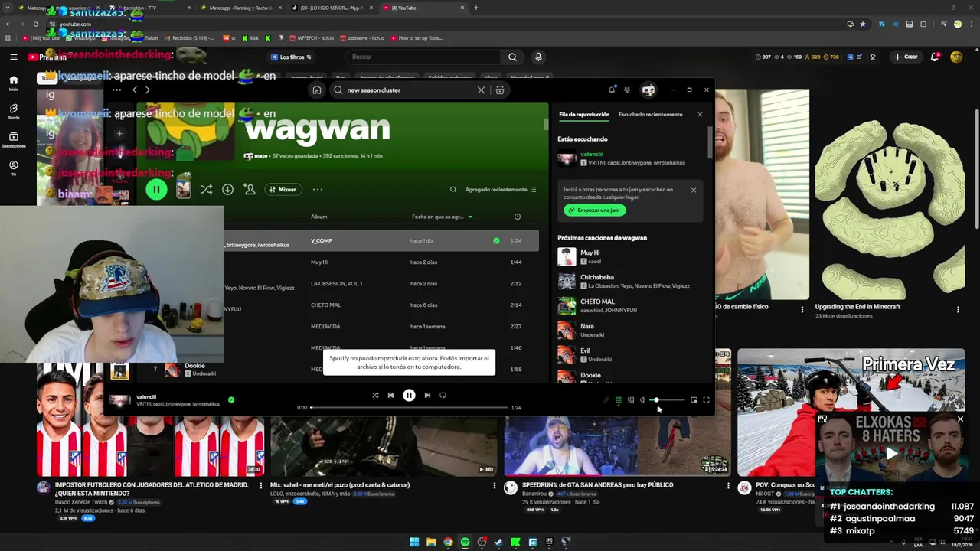The width and height of the screenshot is (980, 551).
Task: Play Chichabeba from the queue
Action: pos(567,282)
